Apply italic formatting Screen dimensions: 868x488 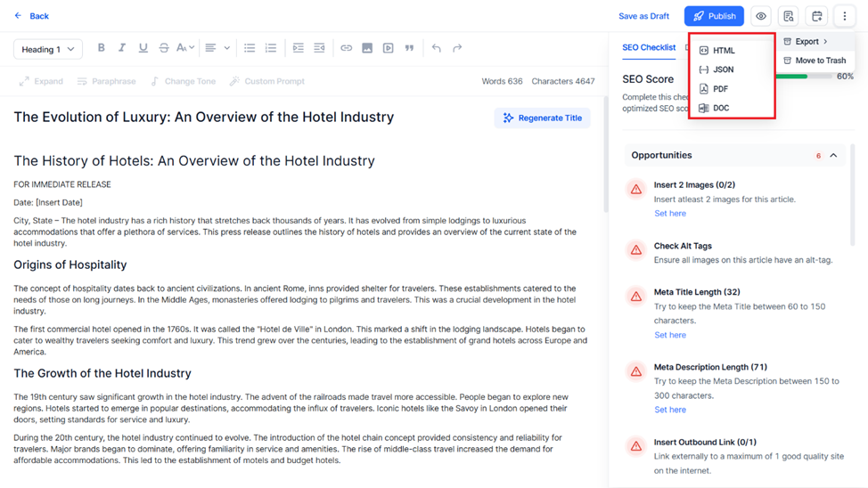pyautogui.click(x=122, y=48)
